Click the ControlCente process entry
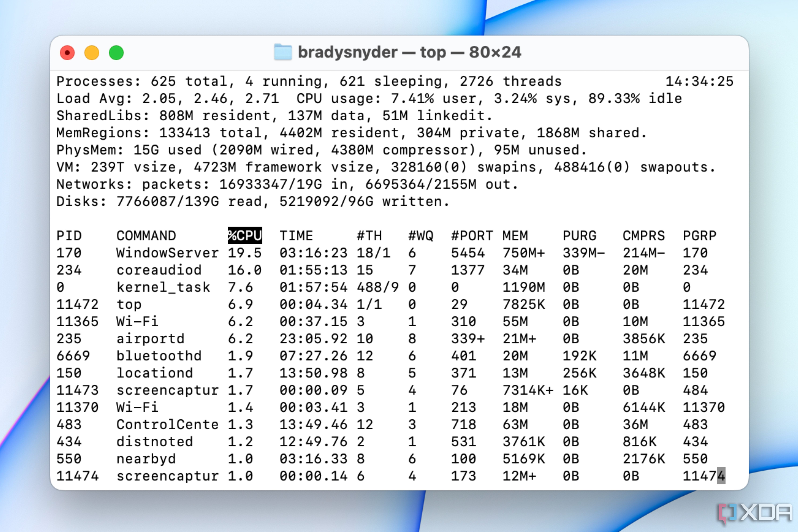 [167, 425]
